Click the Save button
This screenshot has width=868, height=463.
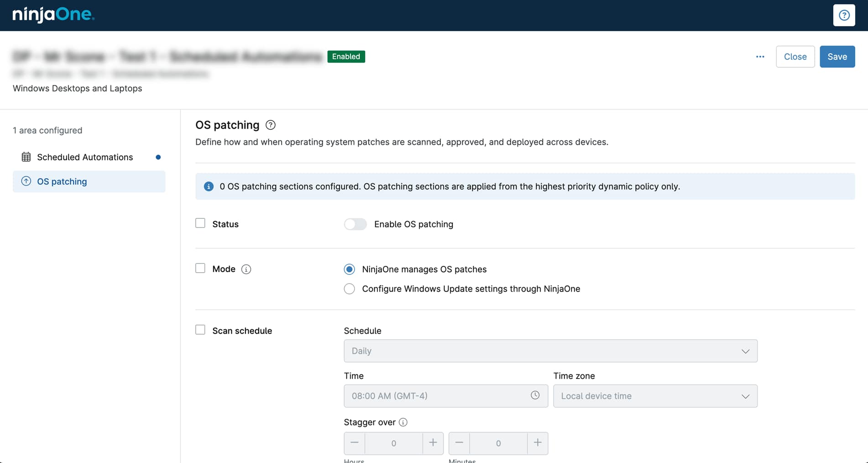click(837, 57)
